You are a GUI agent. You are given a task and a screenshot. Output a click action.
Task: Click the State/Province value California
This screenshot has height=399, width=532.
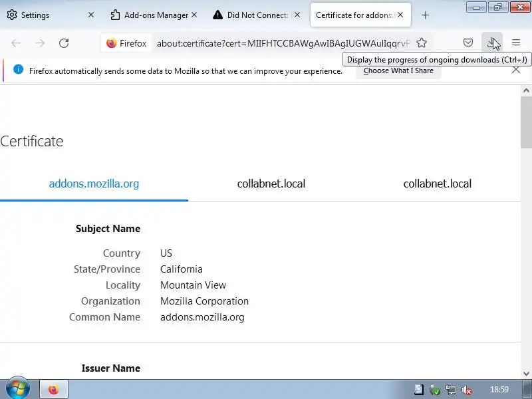pyautogui.click(x=181, y=269)
